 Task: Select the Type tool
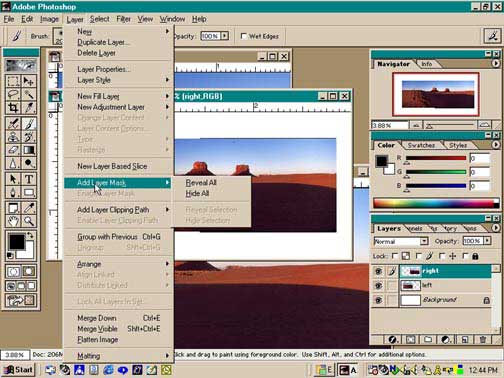coord(29,179)
